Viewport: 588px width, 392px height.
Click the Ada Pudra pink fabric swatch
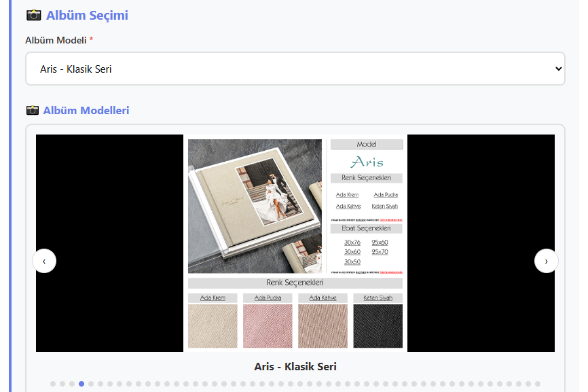(268, 326)
